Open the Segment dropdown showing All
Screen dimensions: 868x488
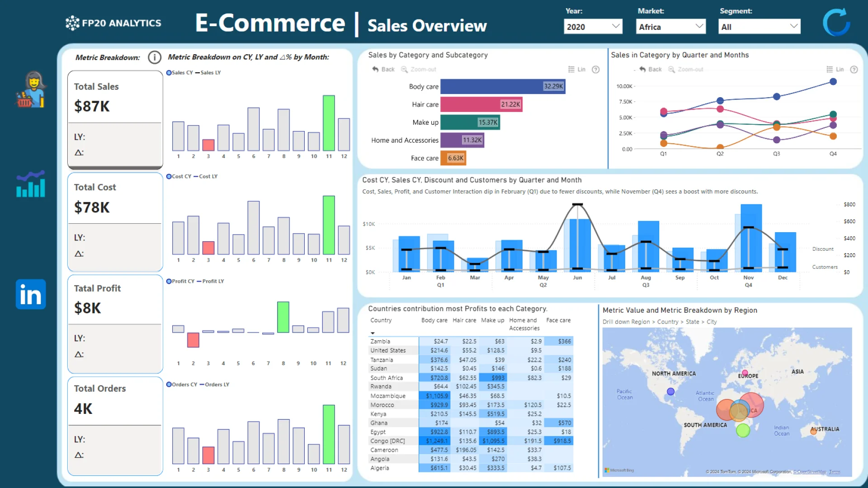759,27
